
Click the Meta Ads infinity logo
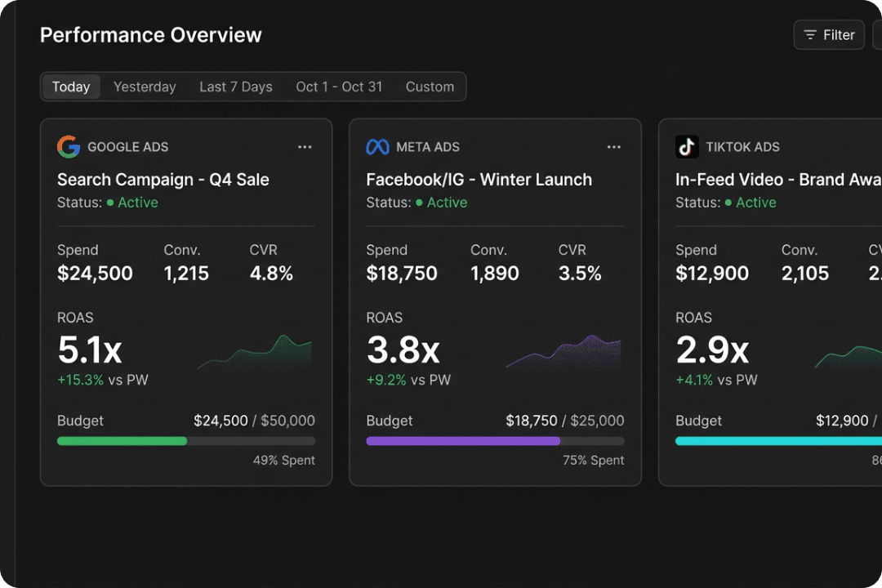tap(377, 147)
